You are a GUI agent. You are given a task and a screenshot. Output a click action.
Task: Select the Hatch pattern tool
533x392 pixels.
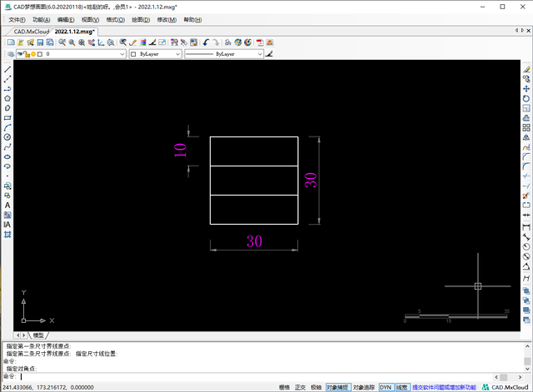coord(7,235)
